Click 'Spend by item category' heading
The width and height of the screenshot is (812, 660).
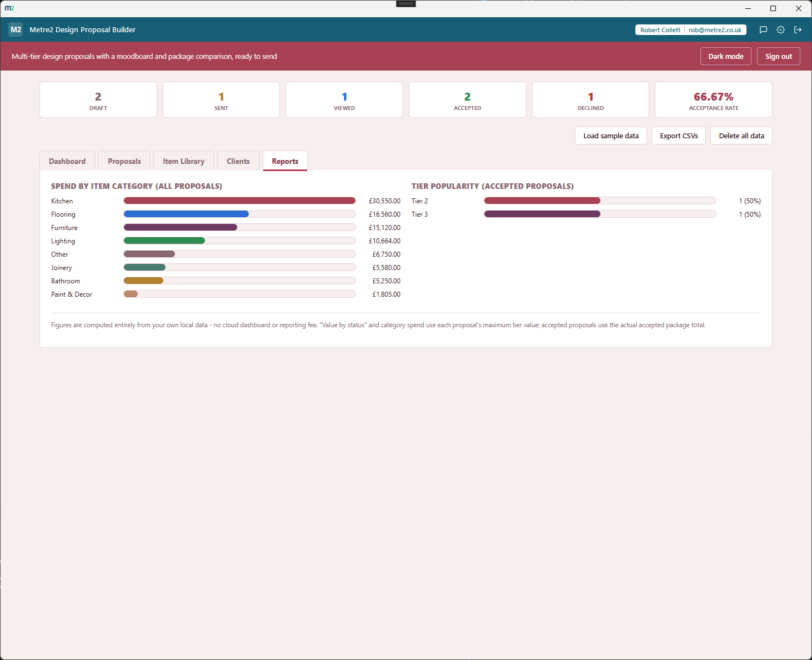(x=137, y=186)
